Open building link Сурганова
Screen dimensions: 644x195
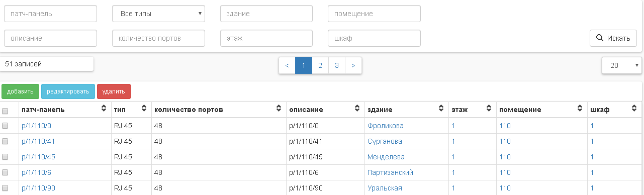pos(385,141)
